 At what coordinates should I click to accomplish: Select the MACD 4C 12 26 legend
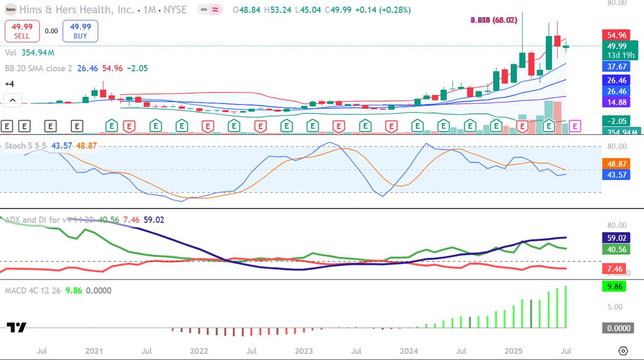[x=58, y=291]
